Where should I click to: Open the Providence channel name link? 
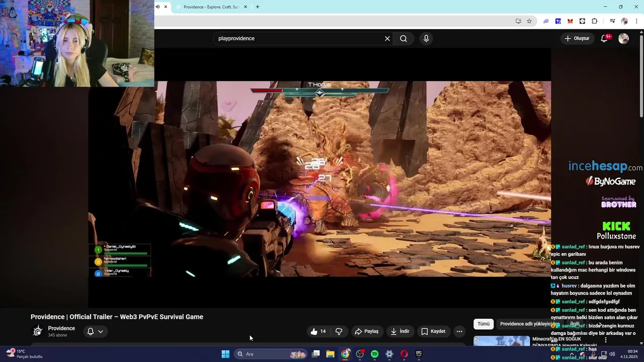click(x=61, y=328)
